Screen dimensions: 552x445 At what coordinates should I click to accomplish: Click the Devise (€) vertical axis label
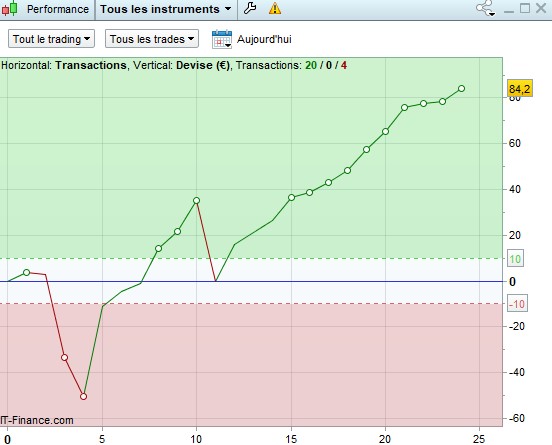(202, 65)
